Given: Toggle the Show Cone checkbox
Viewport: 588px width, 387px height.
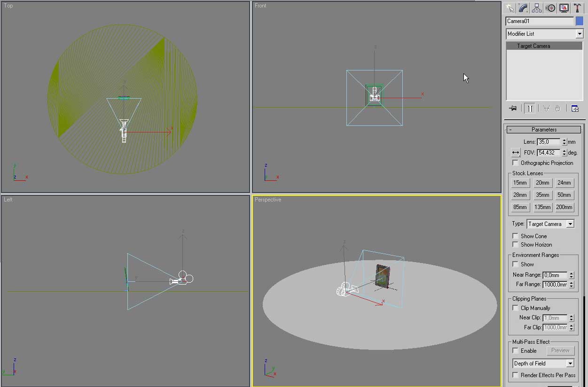Looking at the screenshot, I should click(516, 236).
